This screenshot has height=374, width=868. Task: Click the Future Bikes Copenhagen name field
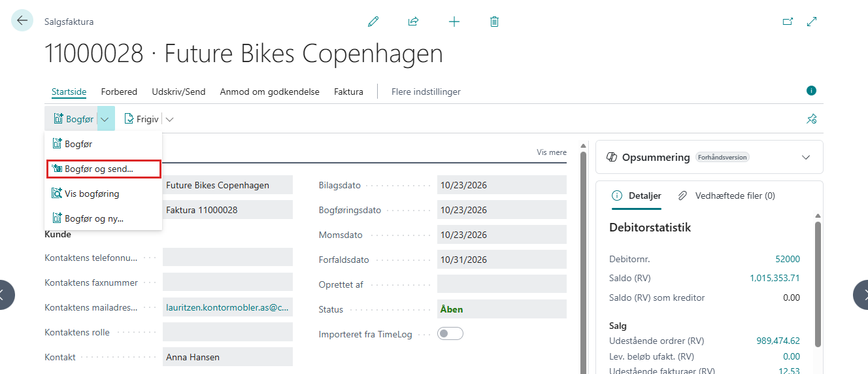227,185
